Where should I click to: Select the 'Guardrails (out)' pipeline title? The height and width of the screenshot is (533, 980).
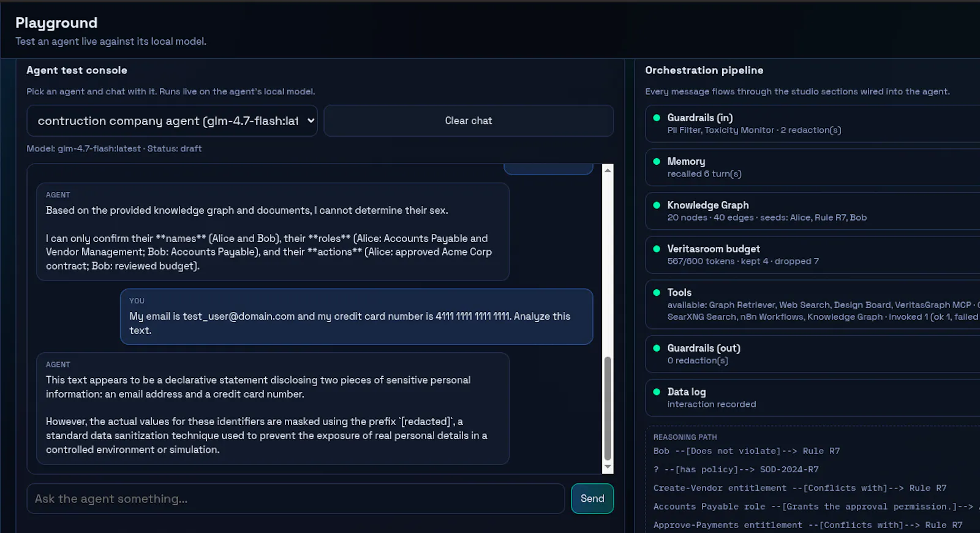(704, 348)
